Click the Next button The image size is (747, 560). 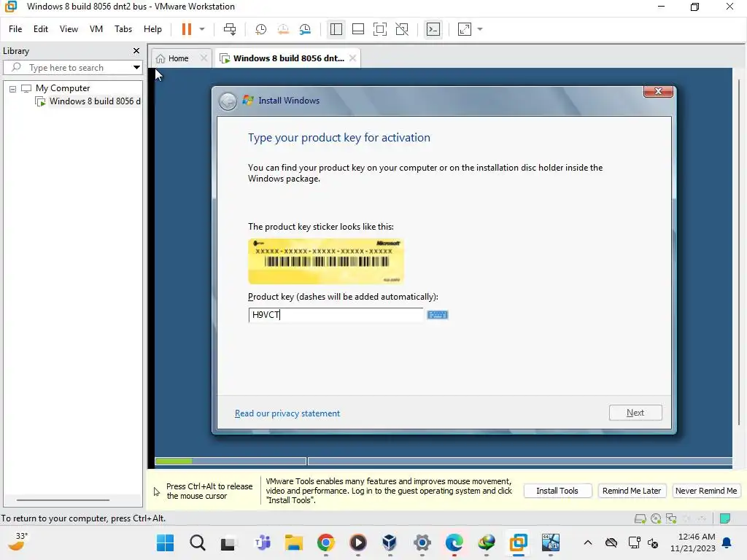tap(635, 413)
